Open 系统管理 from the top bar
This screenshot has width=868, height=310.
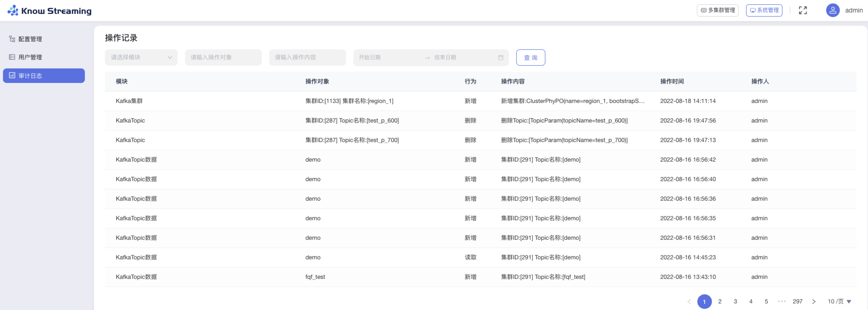(x=764, y=10)
